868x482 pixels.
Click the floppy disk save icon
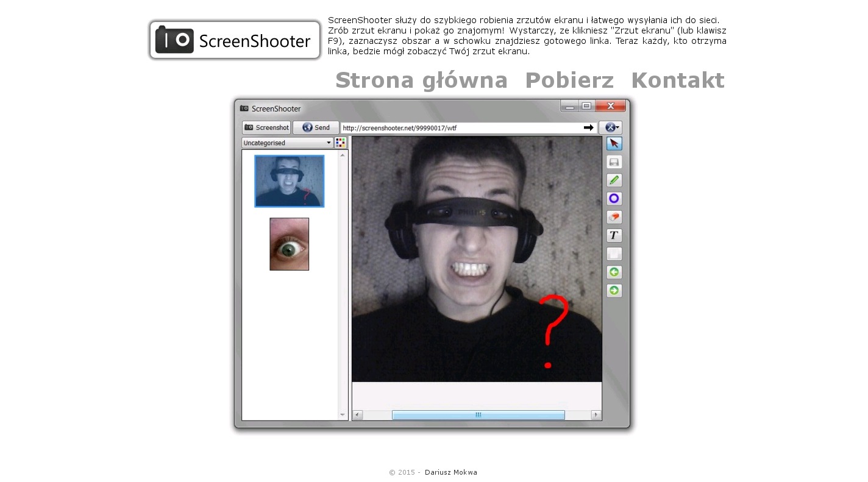coord(614,162)
